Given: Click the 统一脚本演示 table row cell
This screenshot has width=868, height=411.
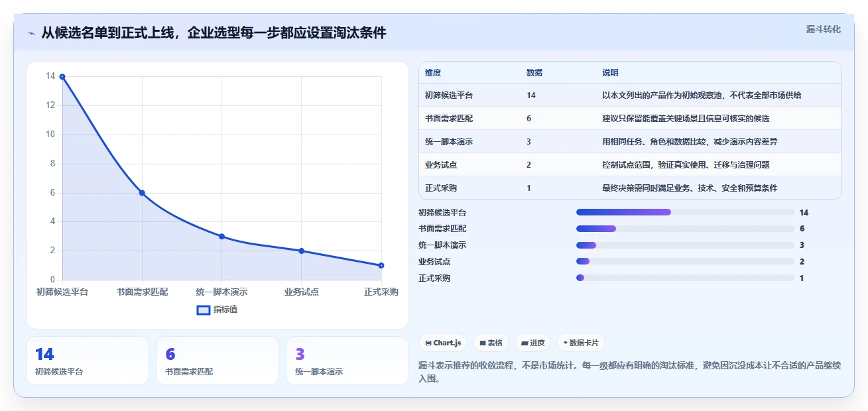Looking at the screenshot, I should coord(449,142).
